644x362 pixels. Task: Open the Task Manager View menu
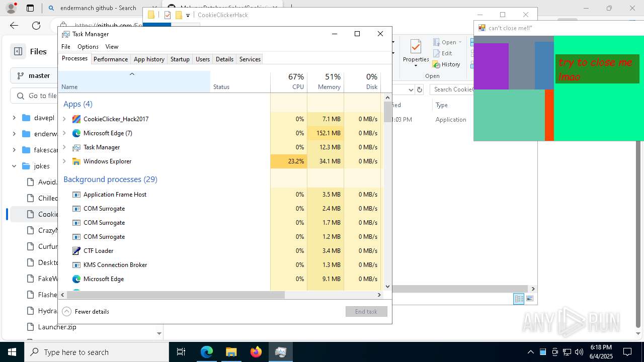tap(112, 47)
